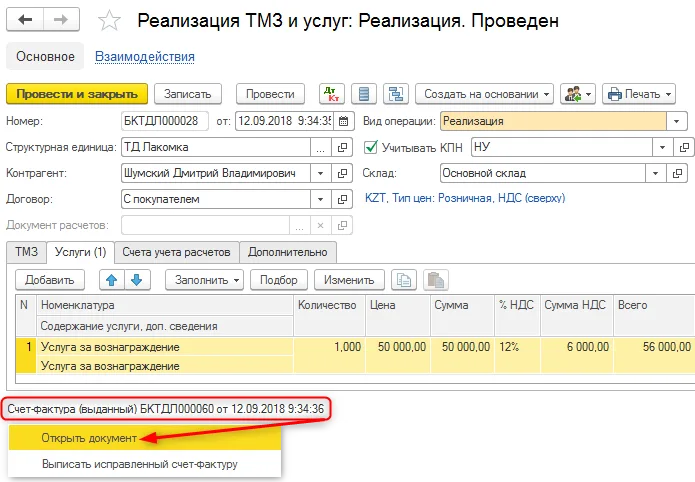
Task: Open the Взаимодействия link
Action: click(x=144, y=56)
